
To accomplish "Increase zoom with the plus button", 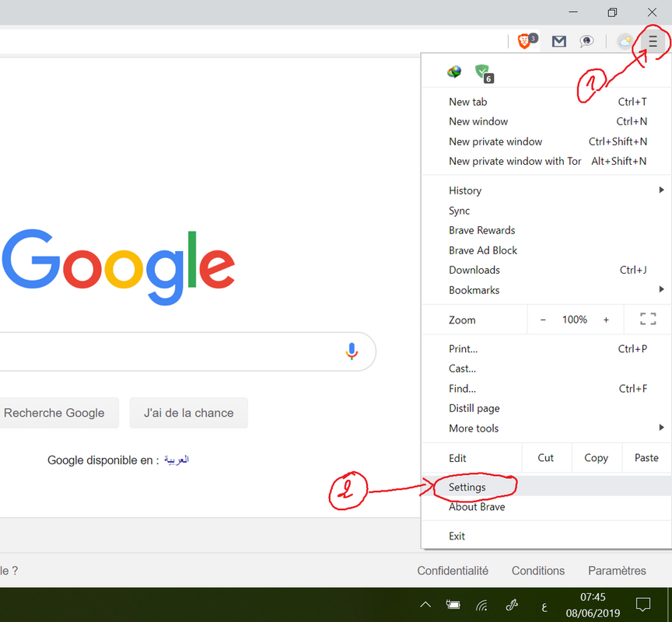I will (x=606, y=320).
